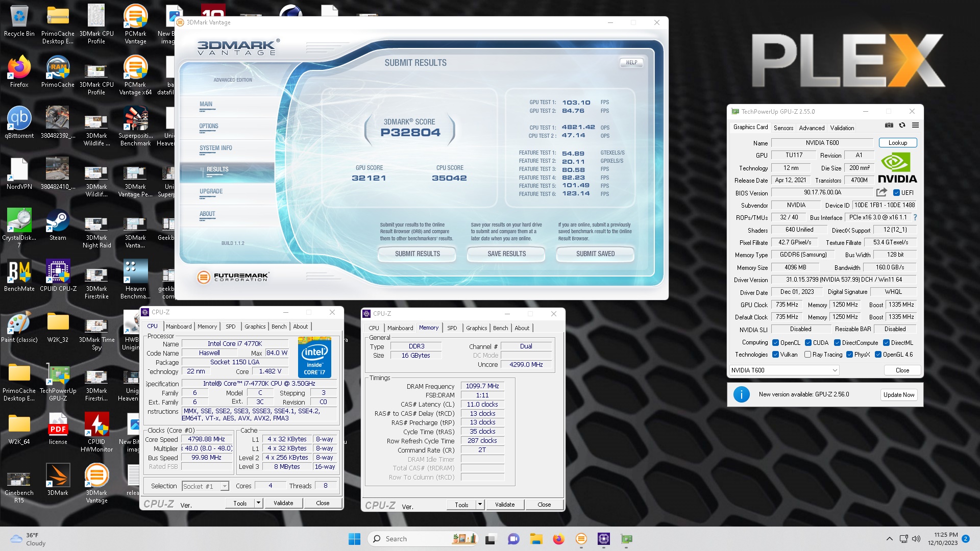Viewport: 980px width, 551px height.
Task: Click the GPU-Z BIOS Version field 90.17.76.00.0A
Action: click(822, 193)
